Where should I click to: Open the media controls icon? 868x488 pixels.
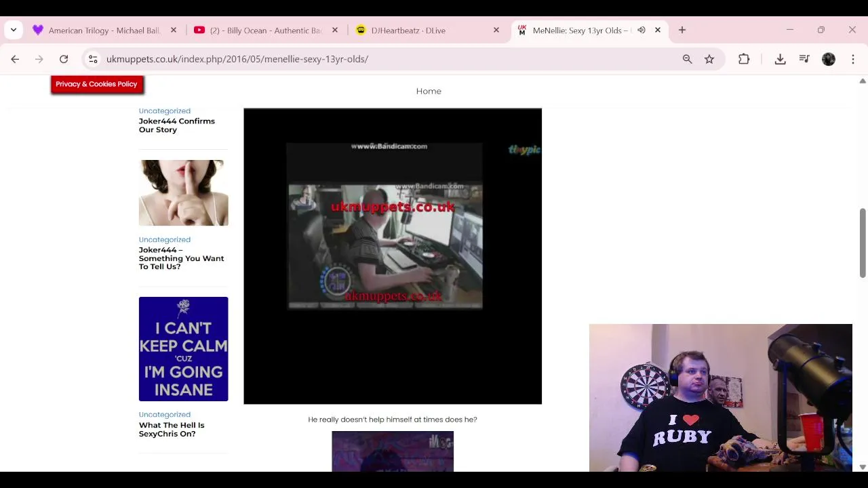click(x=804, y=59)
